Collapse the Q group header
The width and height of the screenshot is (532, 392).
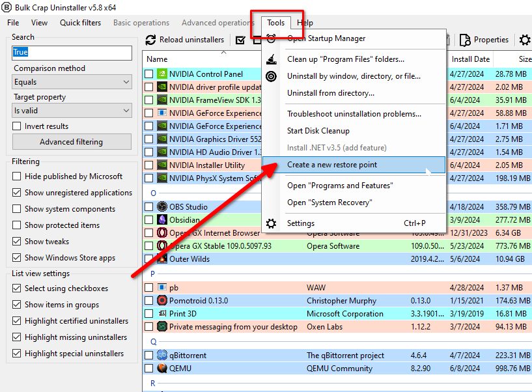[154, 342]
